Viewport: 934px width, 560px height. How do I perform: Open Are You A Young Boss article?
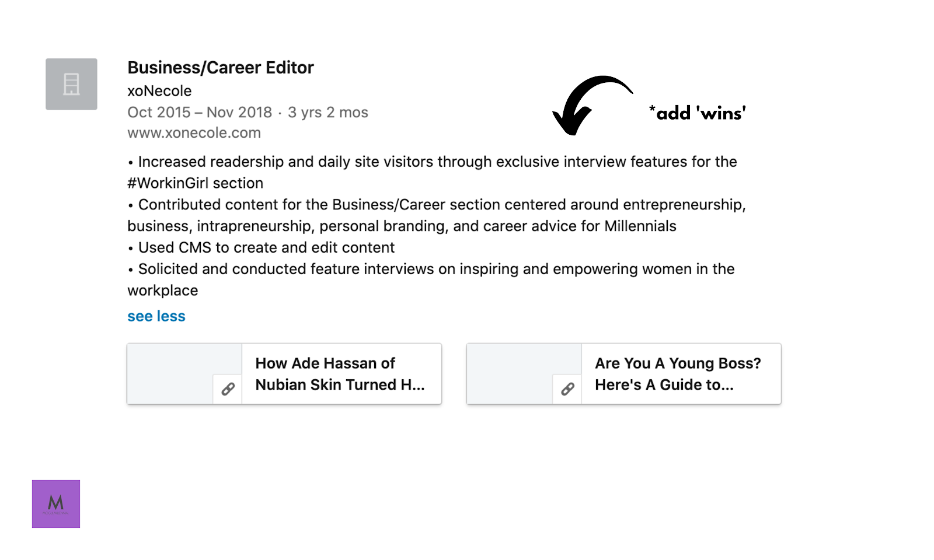click(678, 374)
